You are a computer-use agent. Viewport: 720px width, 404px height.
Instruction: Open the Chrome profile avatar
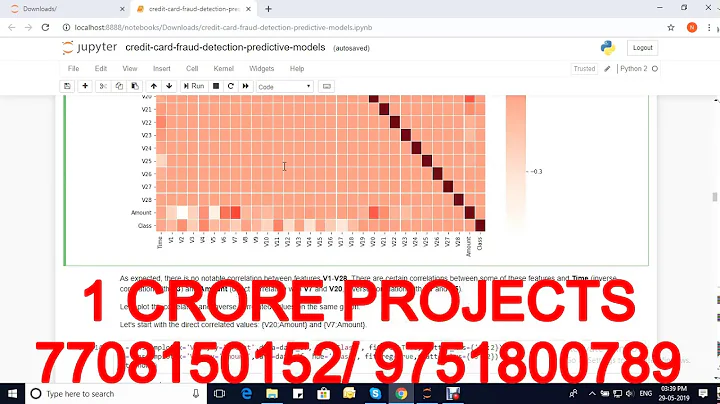click(692, 28)
